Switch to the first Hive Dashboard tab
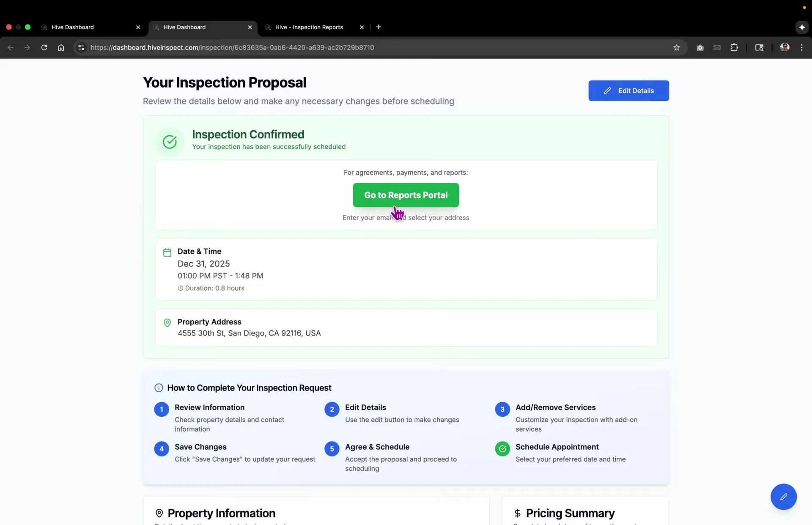812x525 pixels. pyautogui.click(x=91, y=27)
